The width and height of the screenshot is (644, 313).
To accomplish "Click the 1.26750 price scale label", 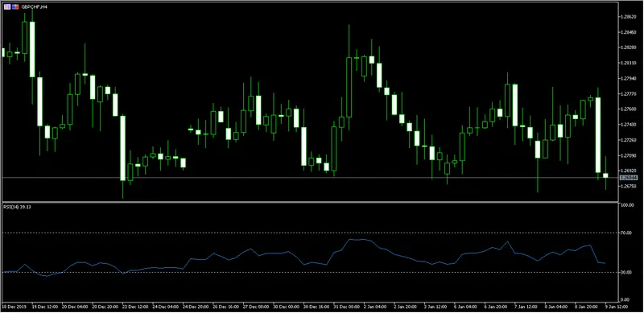I will pos(629,186).
